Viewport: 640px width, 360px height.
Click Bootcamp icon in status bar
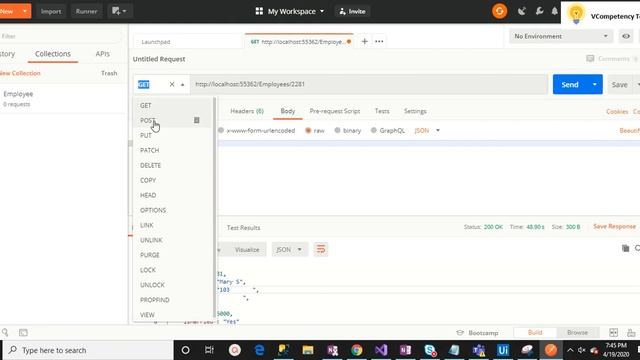point(460,333)
